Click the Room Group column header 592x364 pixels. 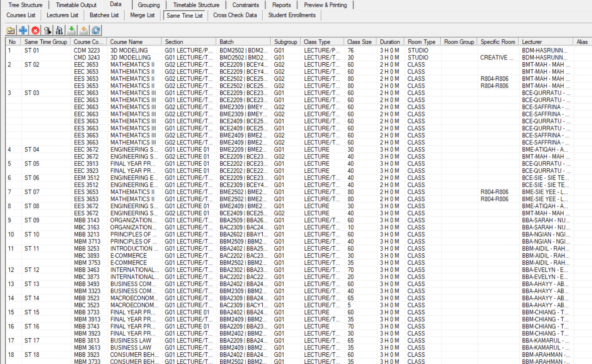[459, 42]
